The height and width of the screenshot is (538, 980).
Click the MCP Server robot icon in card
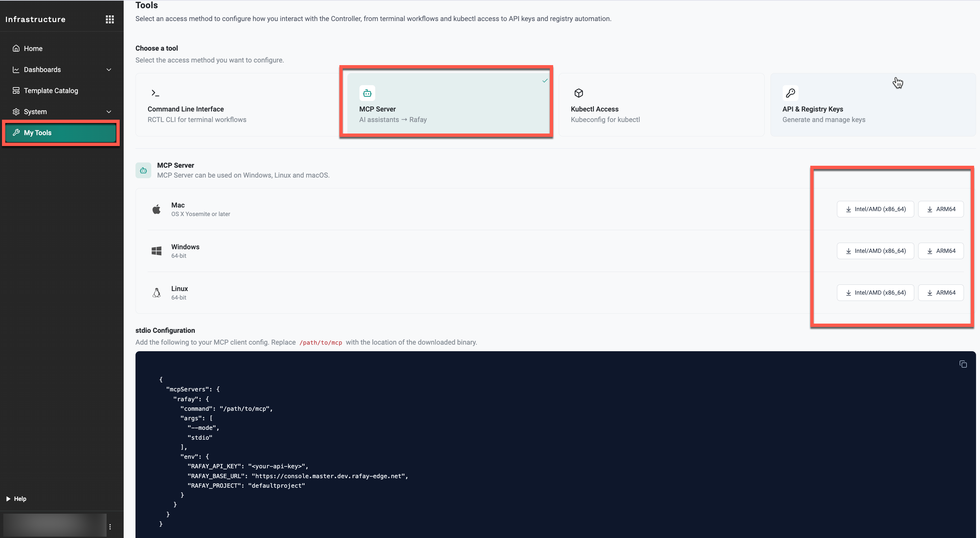click(x=367, y=93)
